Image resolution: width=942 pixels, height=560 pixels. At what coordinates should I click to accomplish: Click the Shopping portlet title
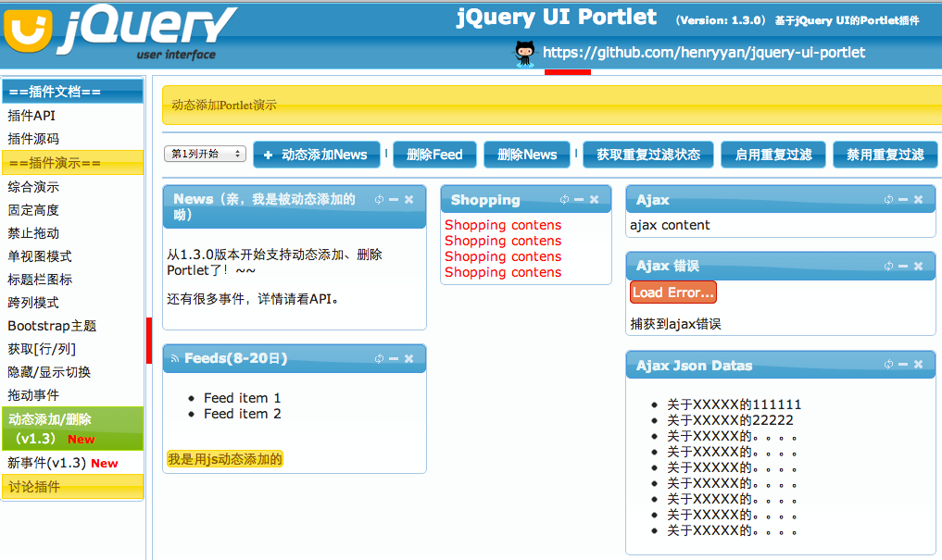pos(485,200)
